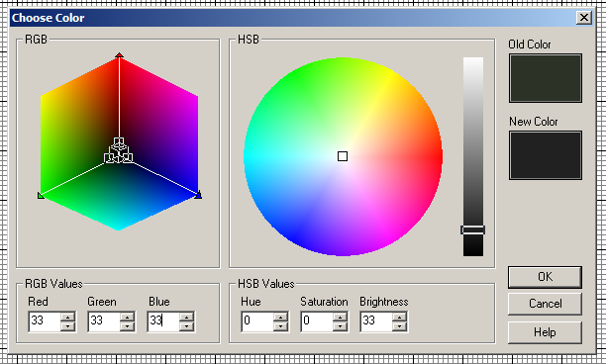
Task: Decrease the Blue value with down arrow
Action: tap(187, 326)
